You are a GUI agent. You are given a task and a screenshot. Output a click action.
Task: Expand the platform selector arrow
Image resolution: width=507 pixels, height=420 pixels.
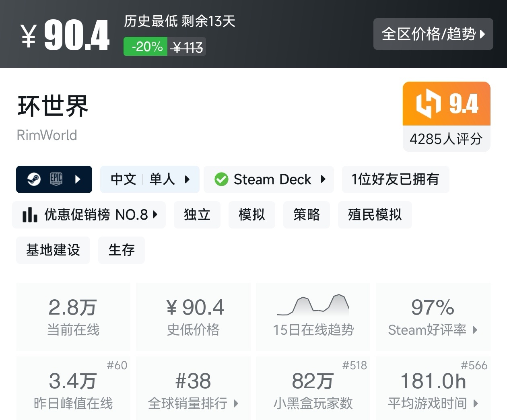(78, 179)
